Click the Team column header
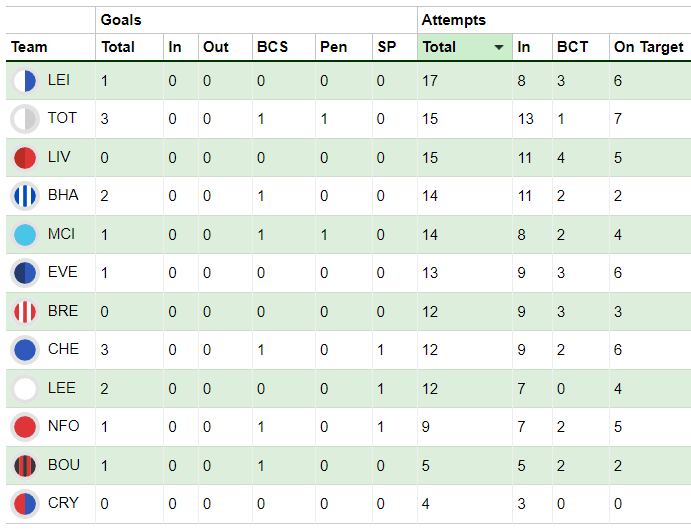The width and height of the screenshot is (691, 530). (29, 47)
